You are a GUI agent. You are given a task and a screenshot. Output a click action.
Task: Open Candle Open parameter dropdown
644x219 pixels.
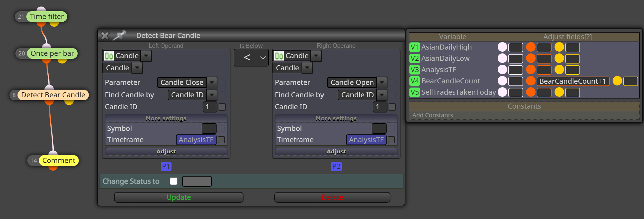click(382, 82)
